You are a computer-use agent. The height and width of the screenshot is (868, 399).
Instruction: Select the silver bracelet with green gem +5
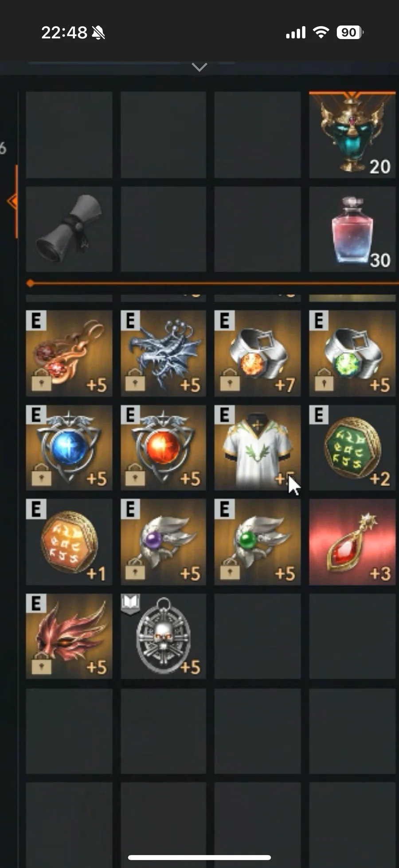(x=352, y=353)
